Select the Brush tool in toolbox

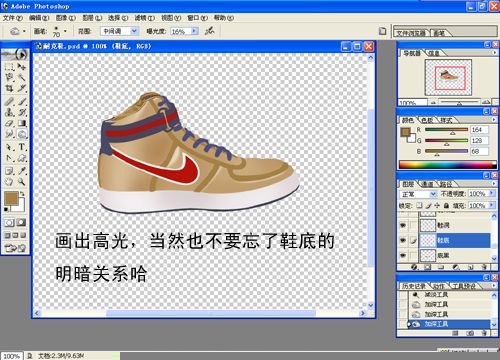(x=22, y=101)
